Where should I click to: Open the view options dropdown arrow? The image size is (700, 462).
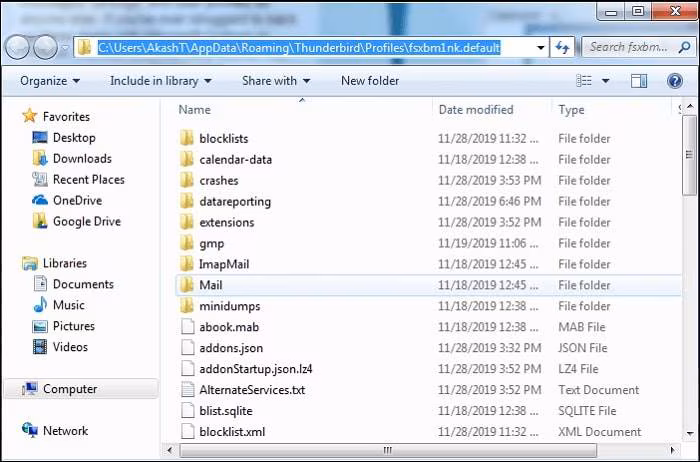pos(605,81)
